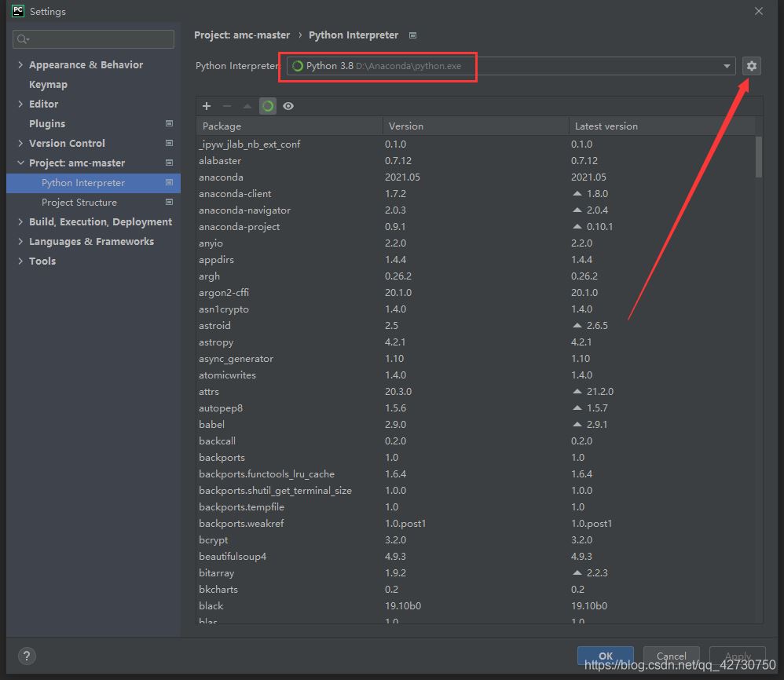This screenshot has width=784, height=680.
Task: Click the project-level icon beside Plugins
Action: 169,124
